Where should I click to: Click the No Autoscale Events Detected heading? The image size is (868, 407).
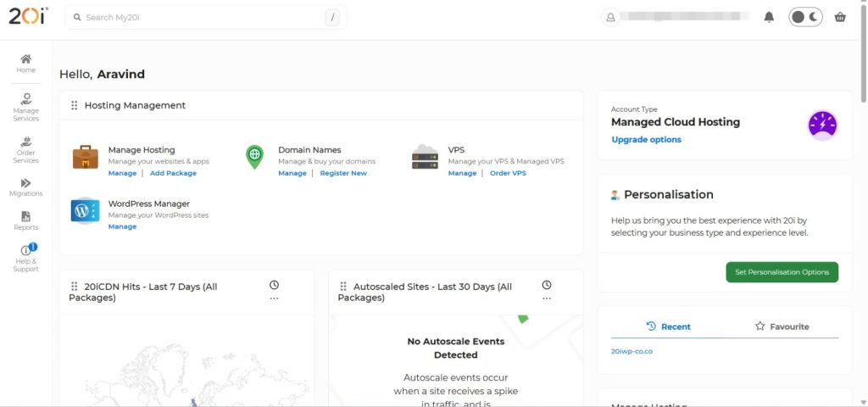tap(455, 348)
